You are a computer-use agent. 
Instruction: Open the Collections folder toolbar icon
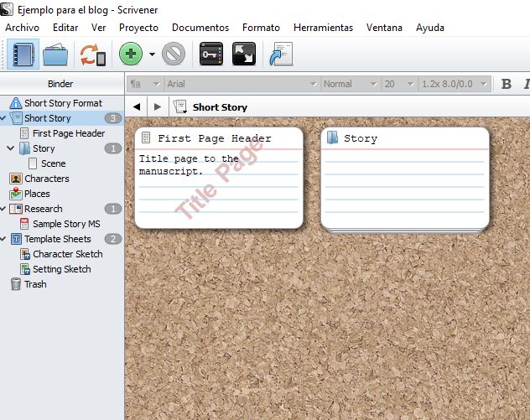(55, 54)
